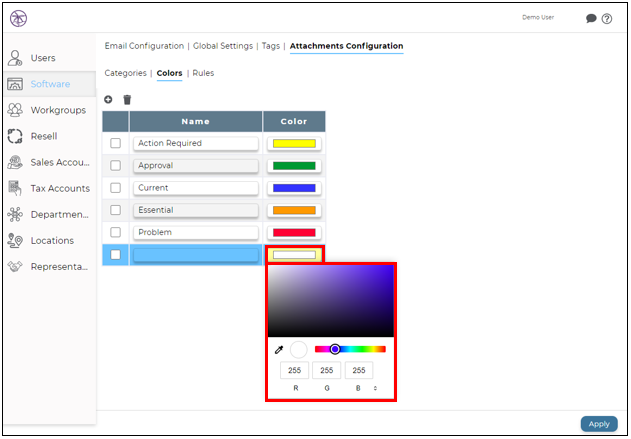Switch to the Rules subtab
The image size is (631, 439).
coord(203,73)
